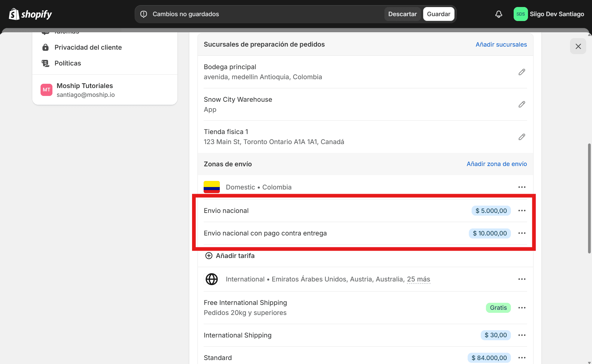
Task: Edit the Bodega principal location
Action: click(522, 72)
